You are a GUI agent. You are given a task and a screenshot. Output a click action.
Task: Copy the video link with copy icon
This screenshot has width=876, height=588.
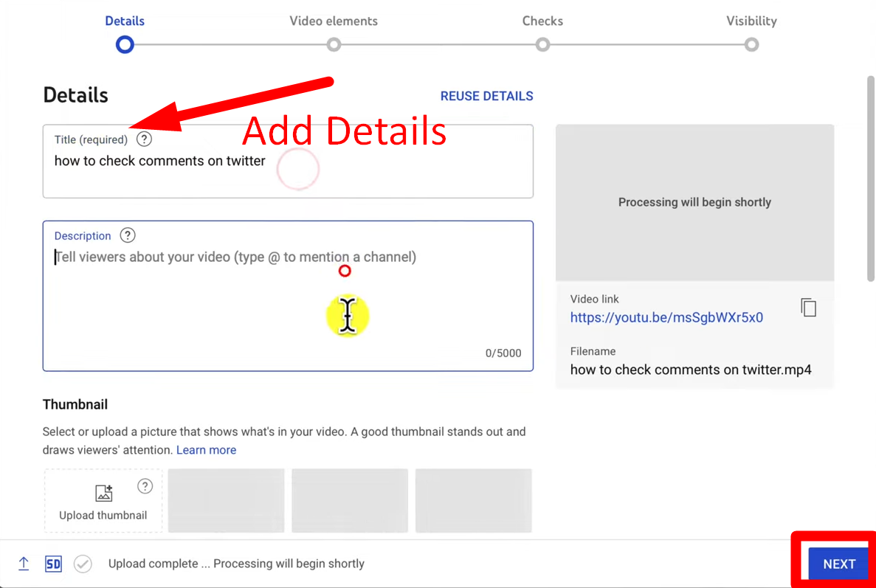pos(808,307)
